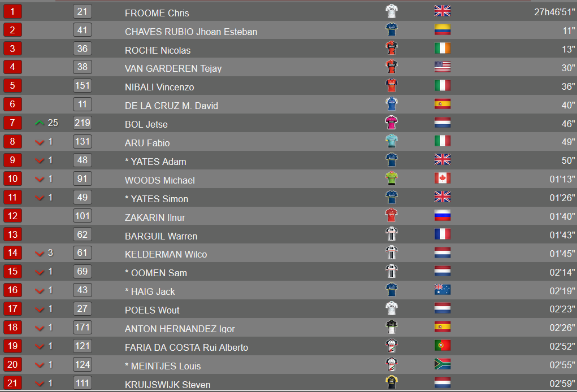Click the Colombian flag beside Chaves Rubio

coord(442,30)
